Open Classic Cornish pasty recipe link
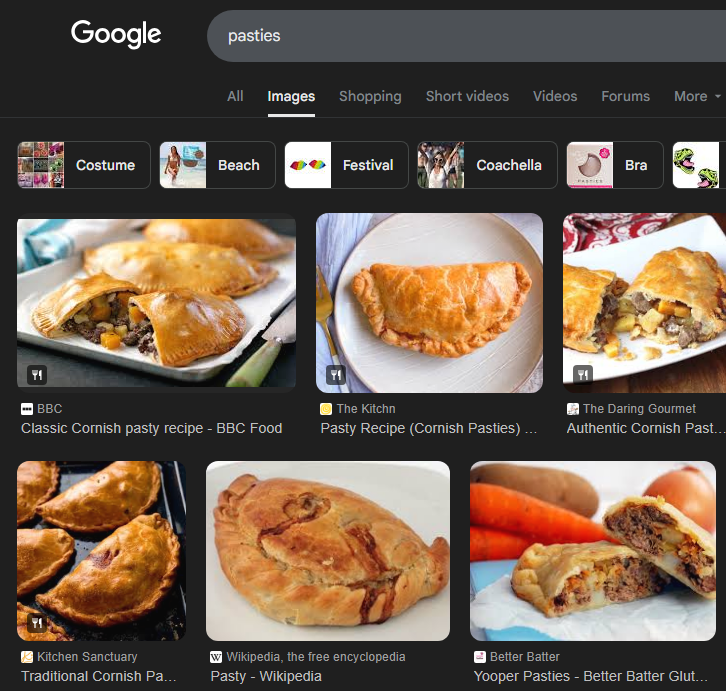726x691 pixels. (x=151, y=428)
